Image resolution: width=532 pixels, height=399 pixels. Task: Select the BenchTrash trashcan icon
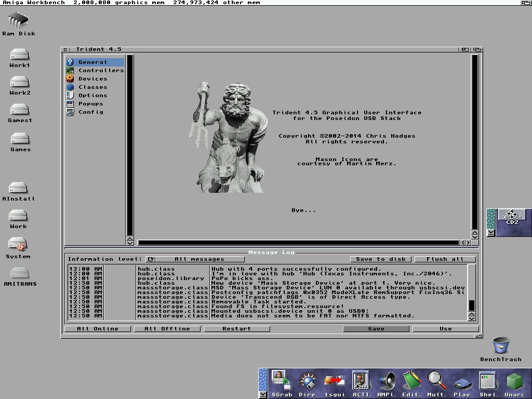pyautogui.click(x=501, y=349)
